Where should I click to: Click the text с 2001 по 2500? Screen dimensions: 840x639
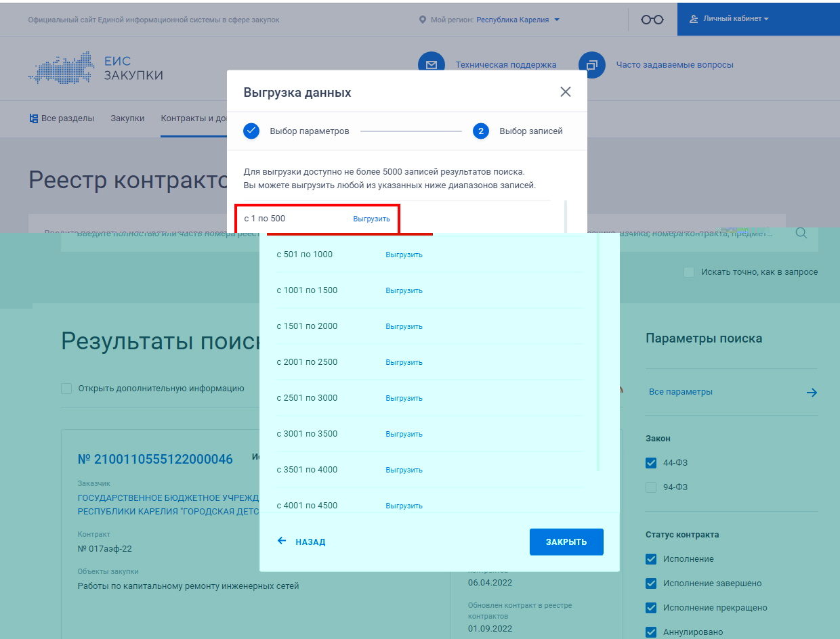point(307,362)
